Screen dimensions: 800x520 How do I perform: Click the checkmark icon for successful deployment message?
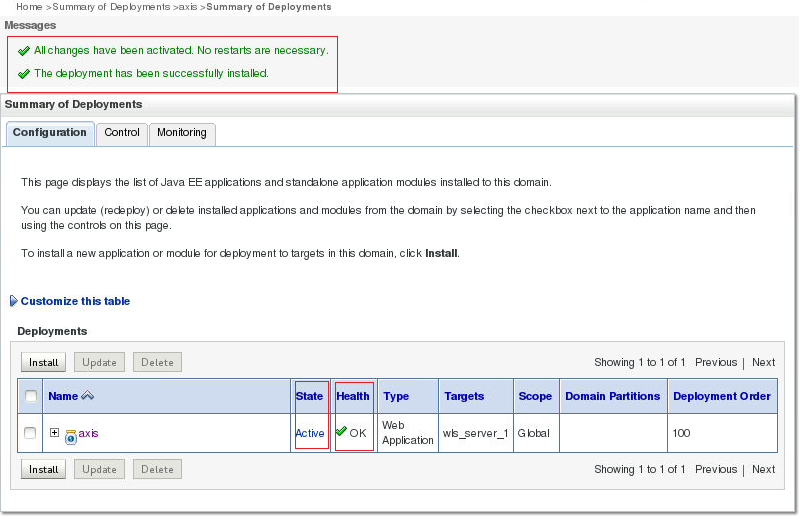coord(23,74)
